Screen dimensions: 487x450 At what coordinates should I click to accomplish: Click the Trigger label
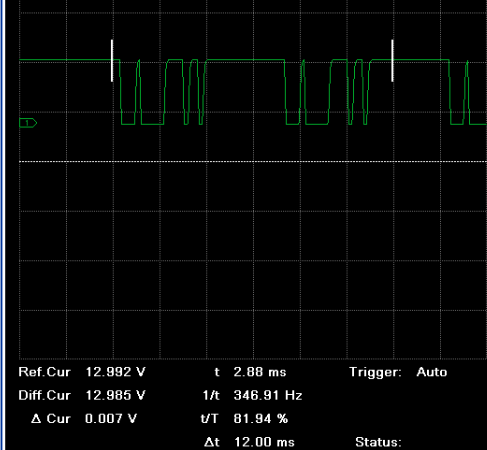coord(375,372)
